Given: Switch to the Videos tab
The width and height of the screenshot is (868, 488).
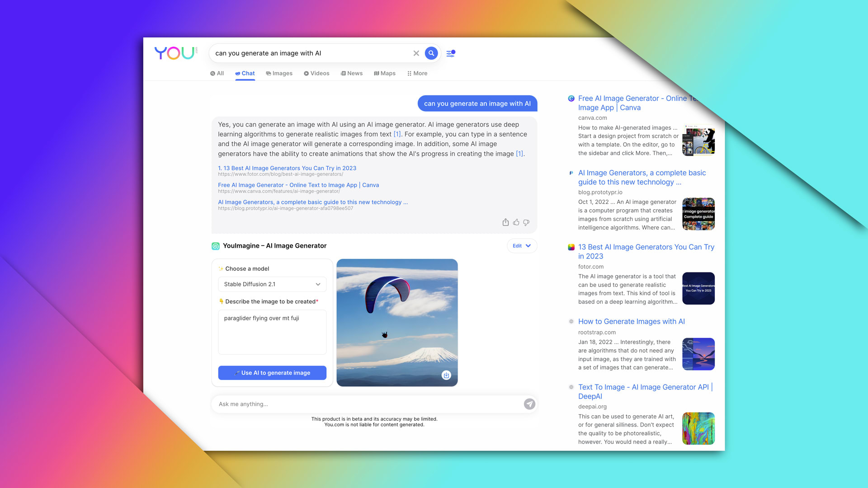Looking at the screenshot, I should 316,73.
